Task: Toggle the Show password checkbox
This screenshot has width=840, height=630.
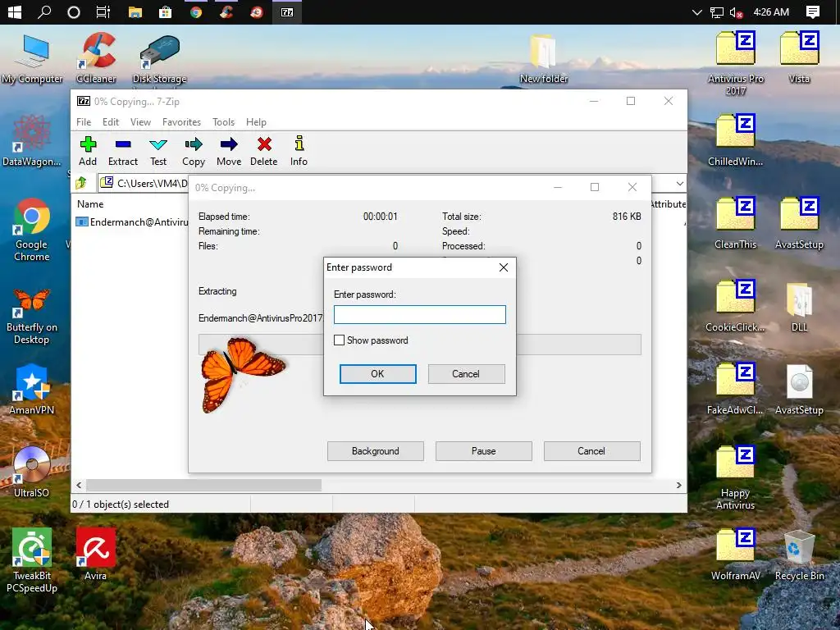Action: coord(339,340)
